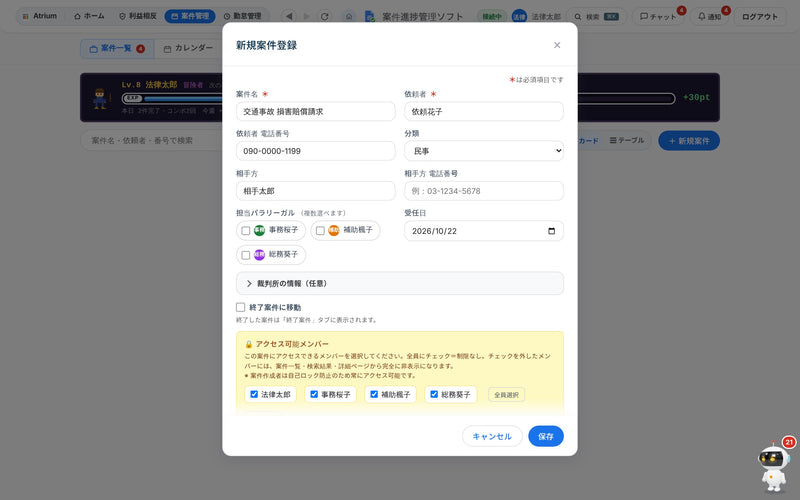The width and height of the screenshot is (800, 500).
Task: Open the calendar picker icon in 受任日
Action: coord(551,231)
